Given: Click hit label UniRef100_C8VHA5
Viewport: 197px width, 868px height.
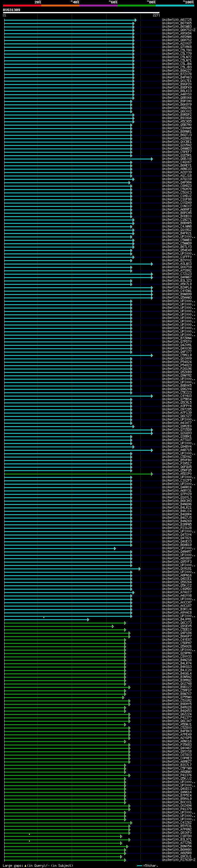Looking at the screenshot, I should 177,128.
